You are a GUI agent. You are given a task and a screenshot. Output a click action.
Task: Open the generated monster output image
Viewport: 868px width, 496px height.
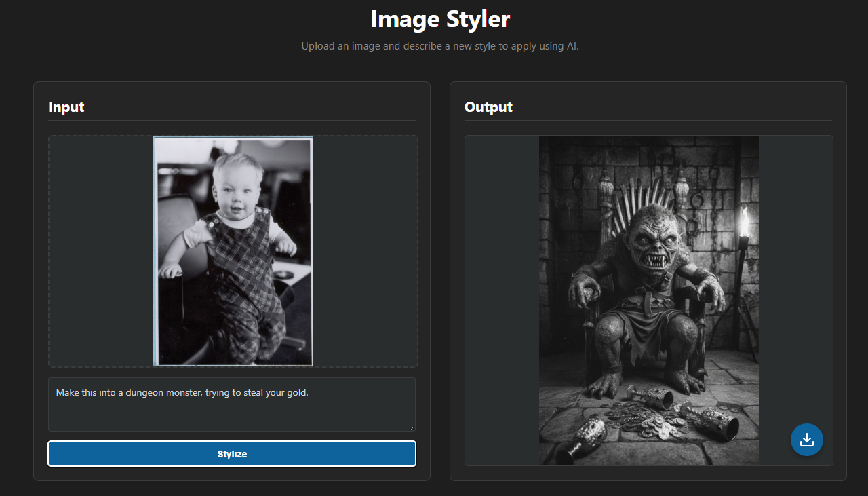(648, 300)
